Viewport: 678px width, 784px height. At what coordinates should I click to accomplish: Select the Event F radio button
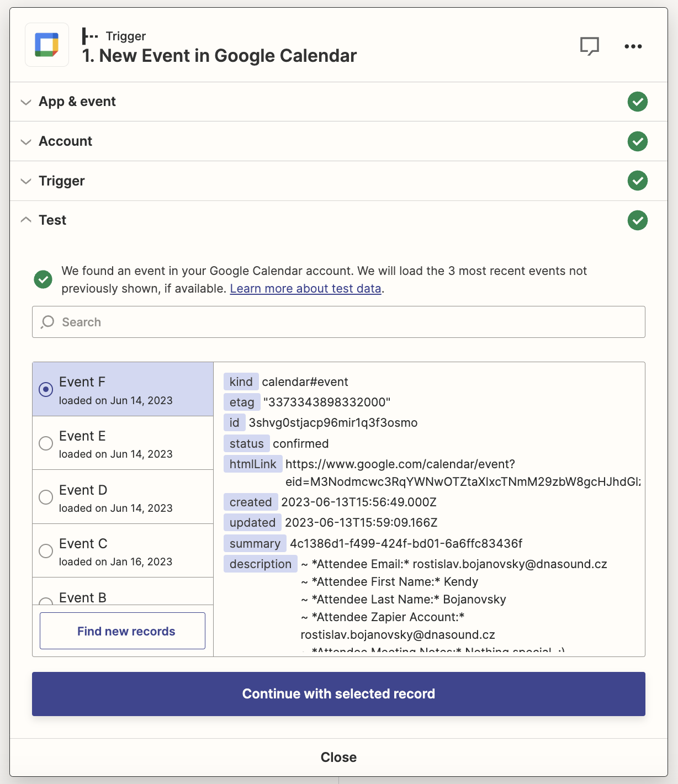point(46,389)
